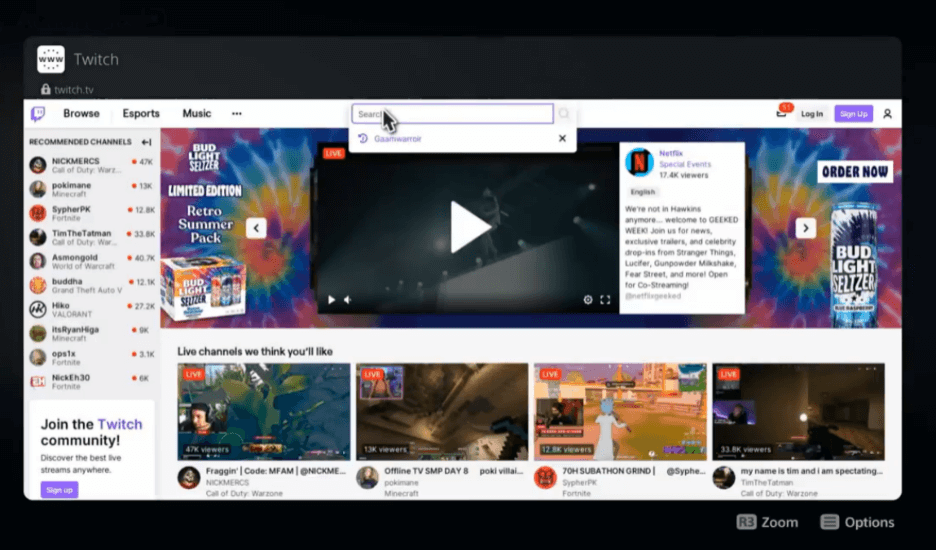
Task: Click the Options button hint
Action: (857, 522)
